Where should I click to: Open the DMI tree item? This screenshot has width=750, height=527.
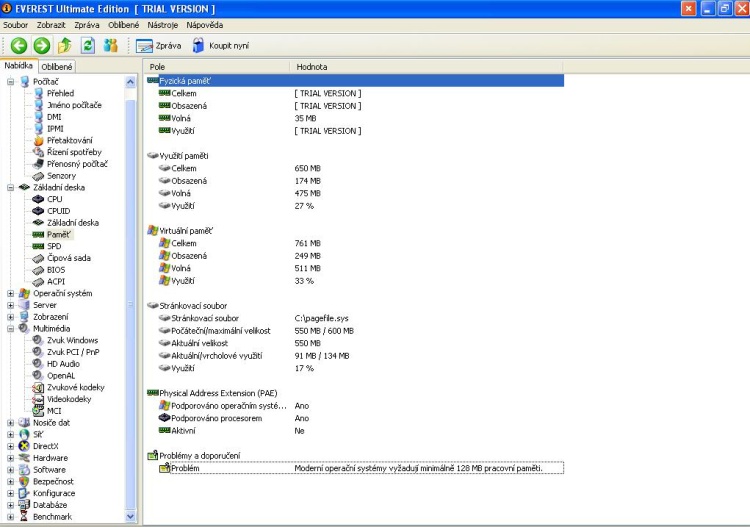(x=54, y=117)
